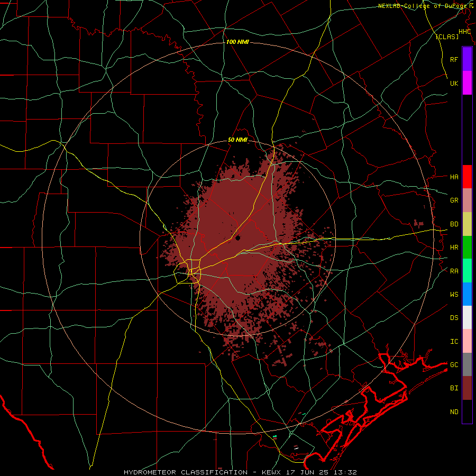Screen dimensions: 476x476
Task: Choose the yellow BD legend swatch
Action: tap(467, 224)
